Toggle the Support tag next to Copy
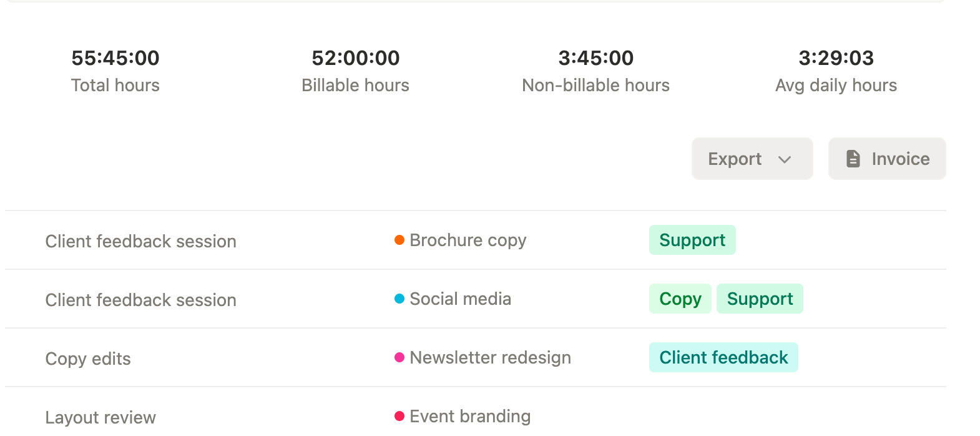This screenshot has width=980, height=436. click(x=760, y=299)
